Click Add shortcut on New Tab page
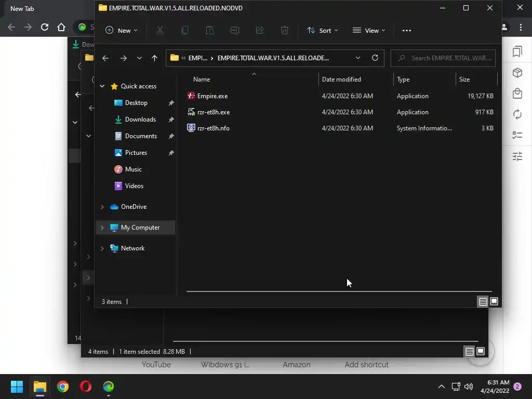Image resolution: width=532 pixels, height=399 pixels. click(366, 365)
